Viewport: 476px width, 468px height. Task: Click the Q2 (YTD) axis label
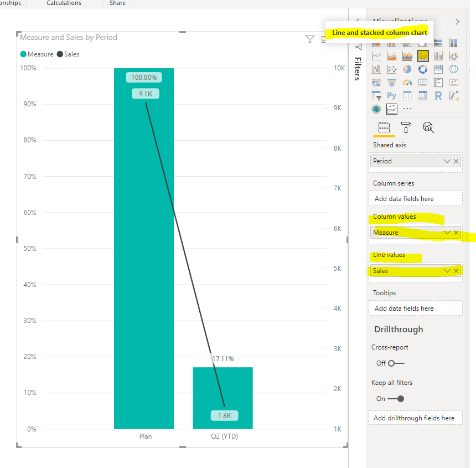pyautogui.click(x=224, y=436)
